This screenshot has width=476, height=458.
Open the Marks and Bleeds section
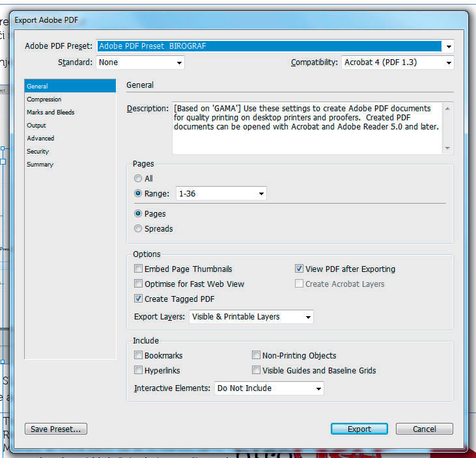51,113
